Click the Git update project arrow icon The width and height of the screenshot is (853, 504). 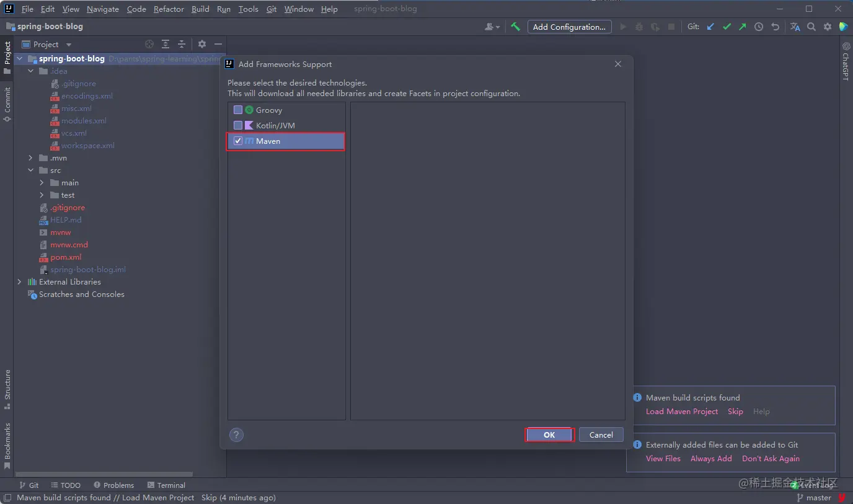[710, 27]
